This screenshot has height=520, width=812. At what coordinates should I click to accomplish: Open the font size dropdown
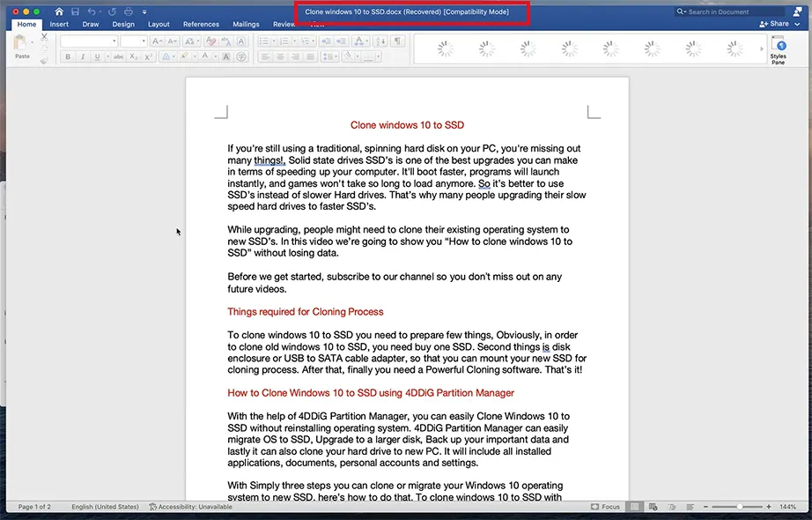(144, 41)
